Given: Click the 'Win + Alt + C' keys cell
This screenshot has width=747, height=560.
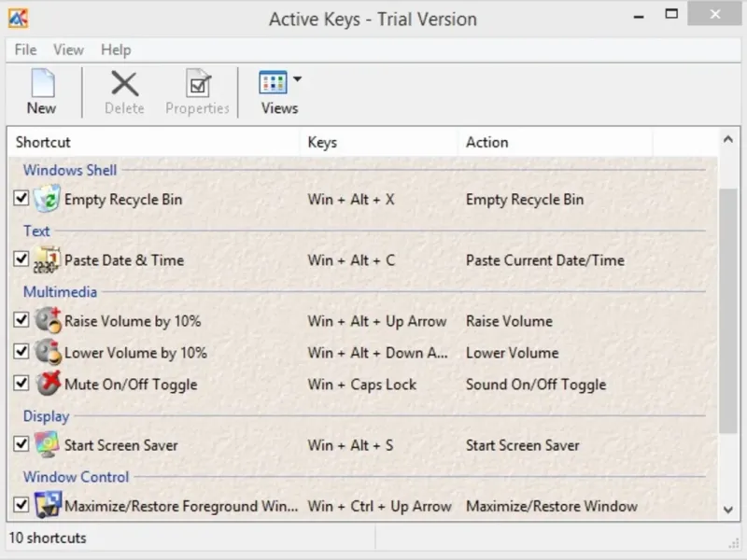Looking at the screenshot, I should click(x=351, y=260).
